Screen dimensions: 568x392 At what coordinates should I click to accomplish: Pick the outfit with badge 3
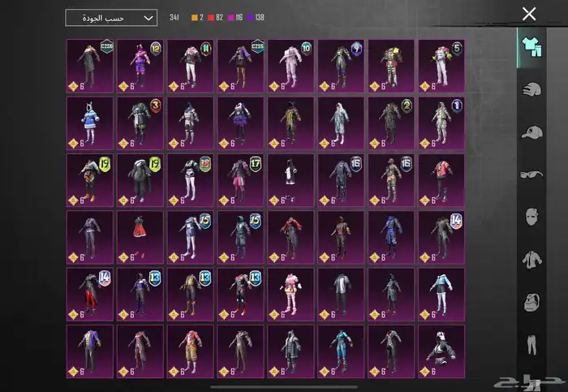[140, 123]
